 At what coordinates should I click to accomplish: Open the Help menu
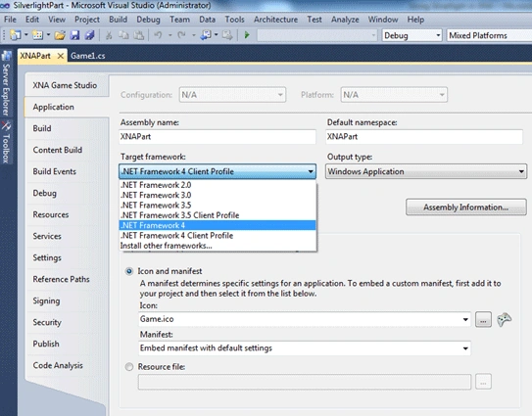(415, 20)
